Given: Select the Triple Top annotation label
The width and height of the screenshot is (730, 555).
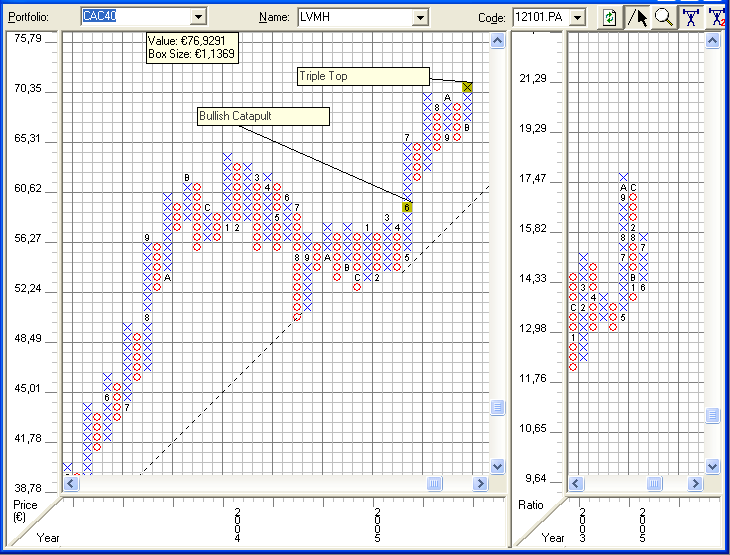Looking at the screenshot, I should click(x=363, y=76).
